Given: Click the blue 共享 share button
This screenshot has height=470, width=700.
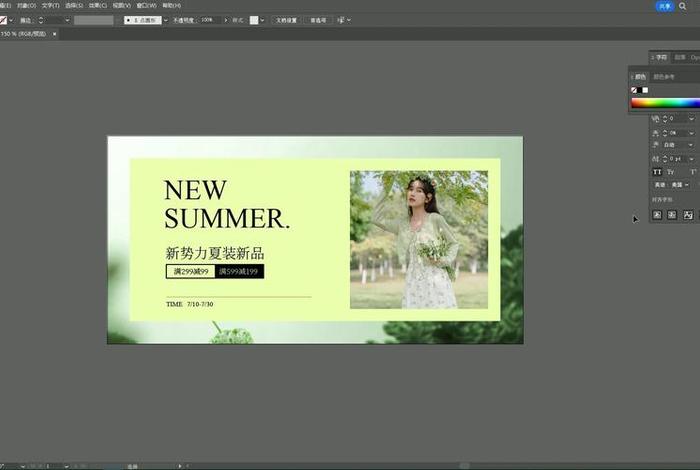Looking at the screenshot, I should (x=664, y=6).
